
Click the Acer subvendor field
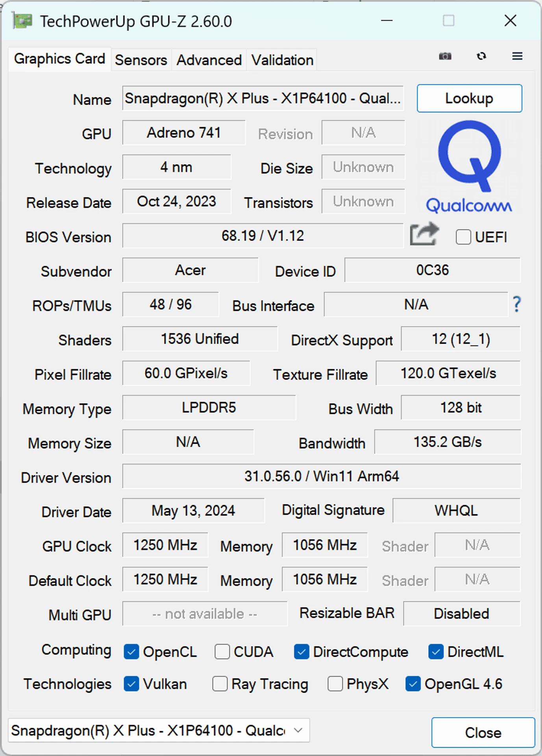[190, 270]
